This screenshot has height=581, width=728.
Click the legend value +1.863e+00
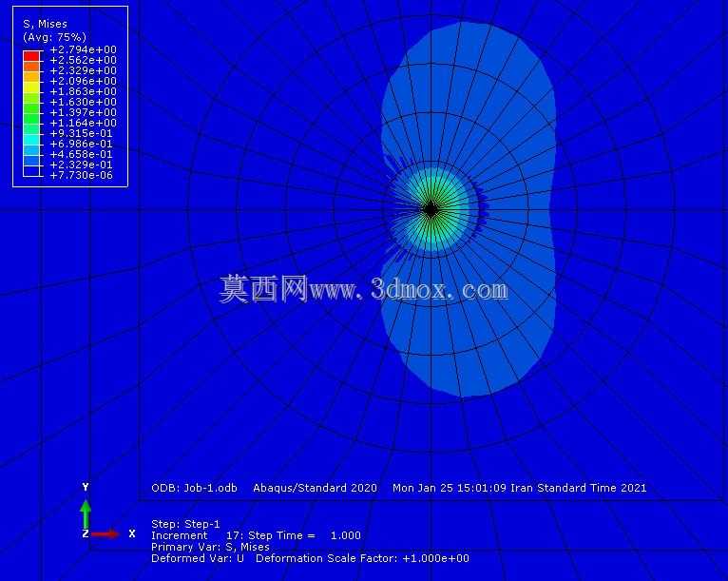click(x=83, y=91)
